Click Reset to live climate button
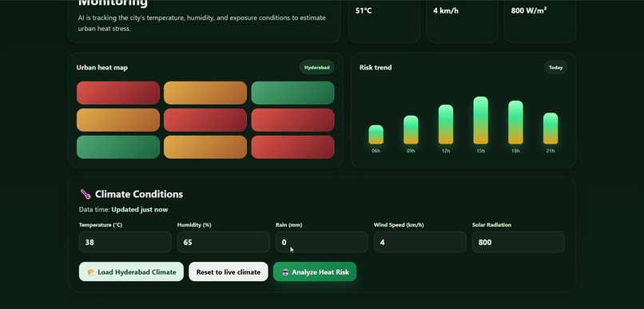Image resolution: width=644 pixels, height=309 pixels. click(229, 271)
